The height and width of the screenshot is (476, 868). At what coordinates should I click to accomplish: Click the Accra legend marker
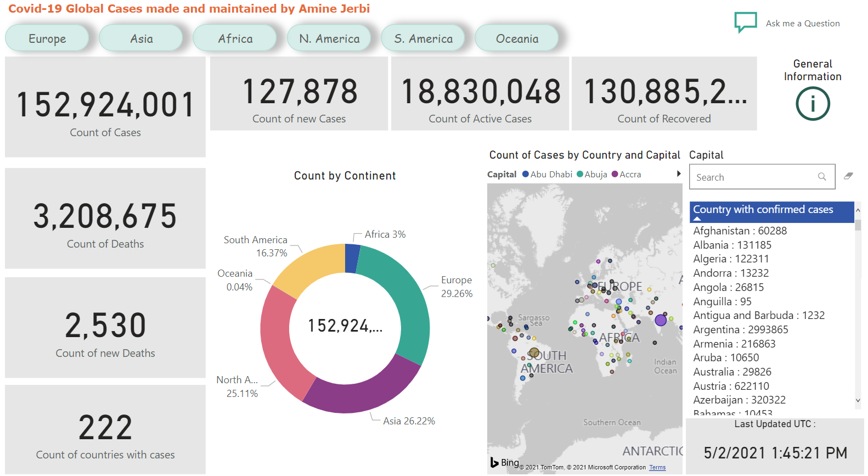615,175
